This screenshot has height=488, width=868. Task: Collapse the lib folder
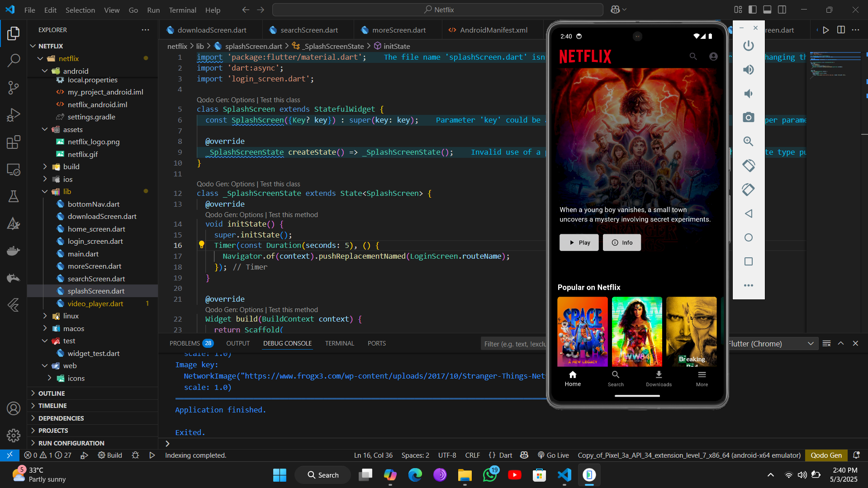point(67,191)
